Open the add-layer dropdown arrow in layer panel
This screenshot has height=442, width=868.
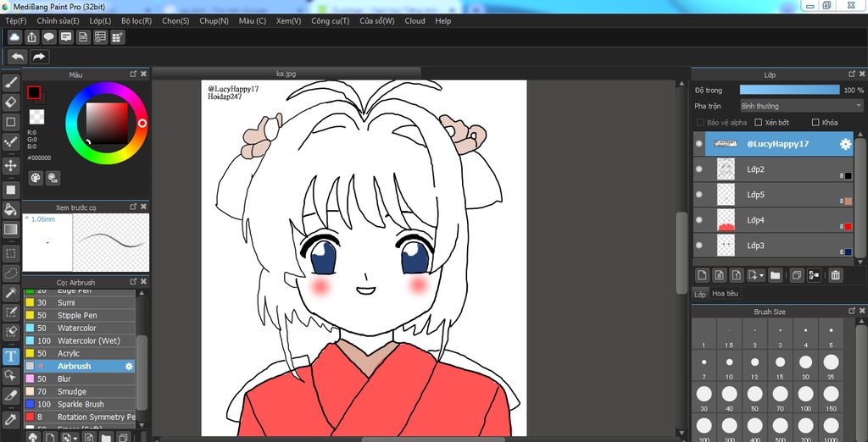click(x=762, y=275)
